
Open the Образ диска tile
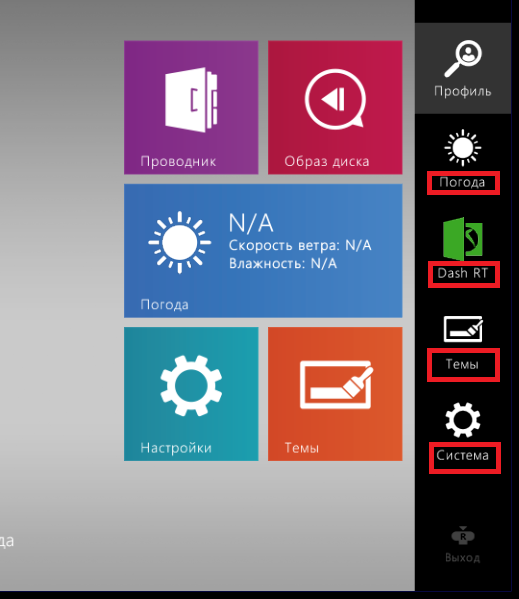[x=335, y=107]
